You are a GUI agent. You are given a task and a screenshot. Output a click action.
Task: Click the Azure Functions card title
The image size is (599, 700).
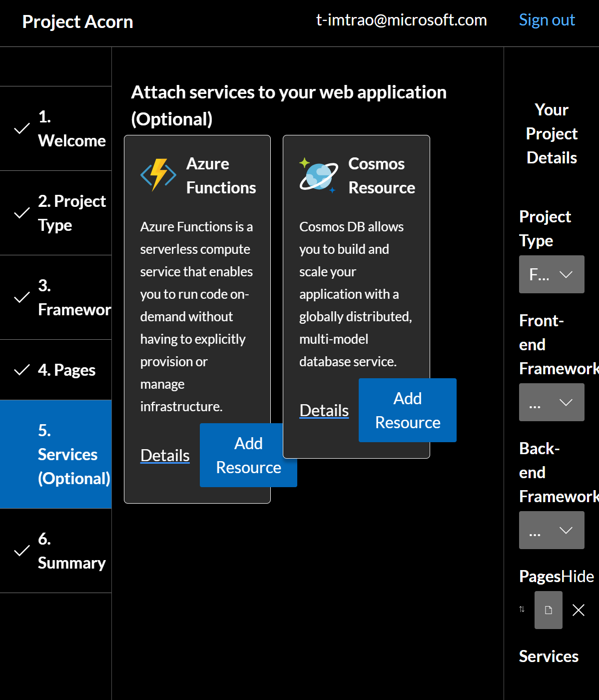[221, 175]
